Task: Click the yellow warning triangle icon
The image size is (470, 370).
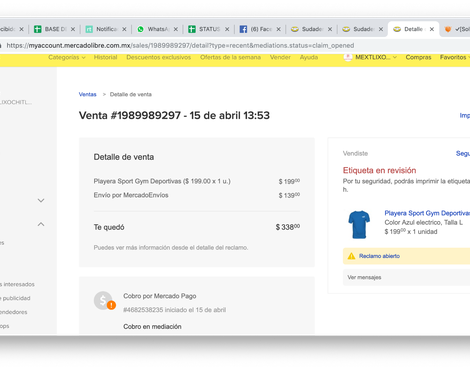Action: 351,256
